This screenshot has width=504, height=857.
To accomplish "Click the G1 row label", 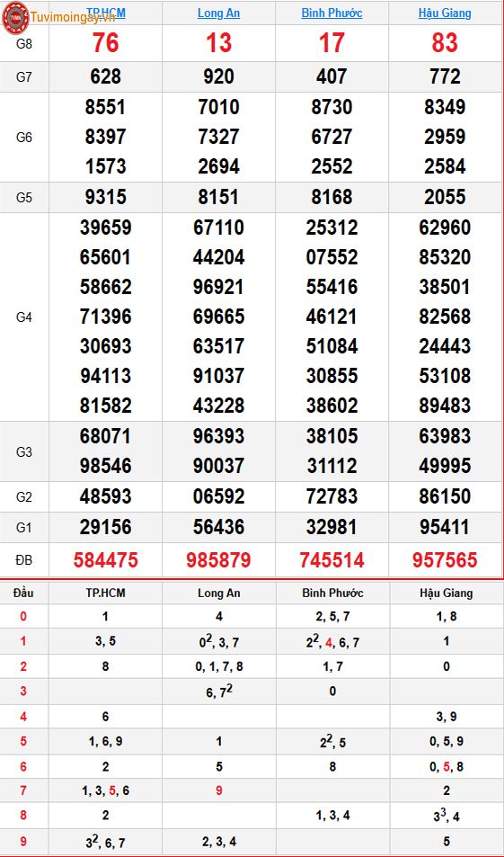I will (24, 528).
